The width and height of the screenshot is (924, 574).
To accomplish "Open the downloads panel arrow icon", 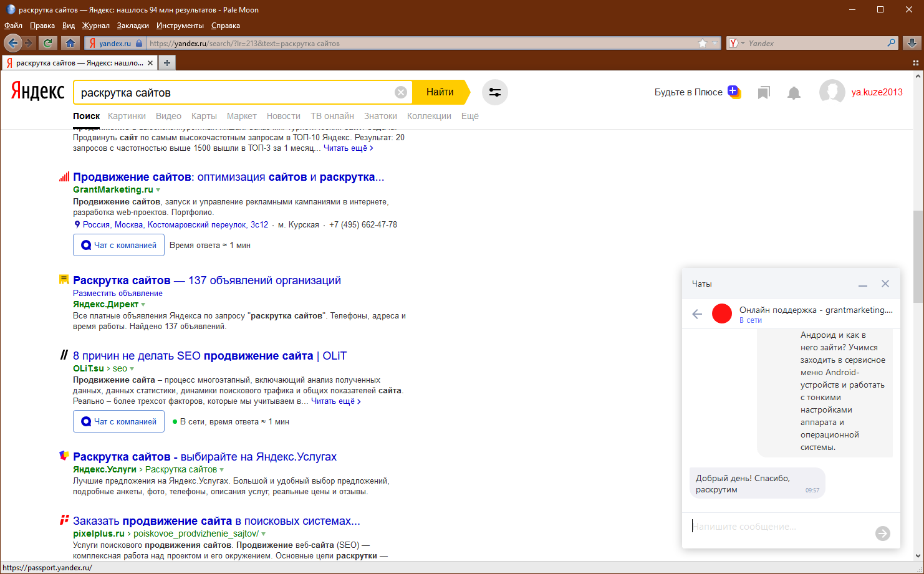I will pyautogui.click(x=912, y=43).
